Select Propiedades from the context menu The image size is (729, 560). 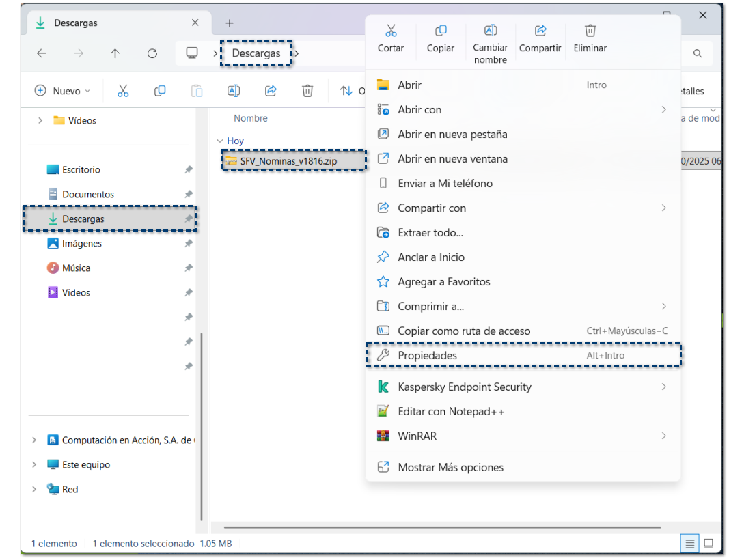[427, 356]
